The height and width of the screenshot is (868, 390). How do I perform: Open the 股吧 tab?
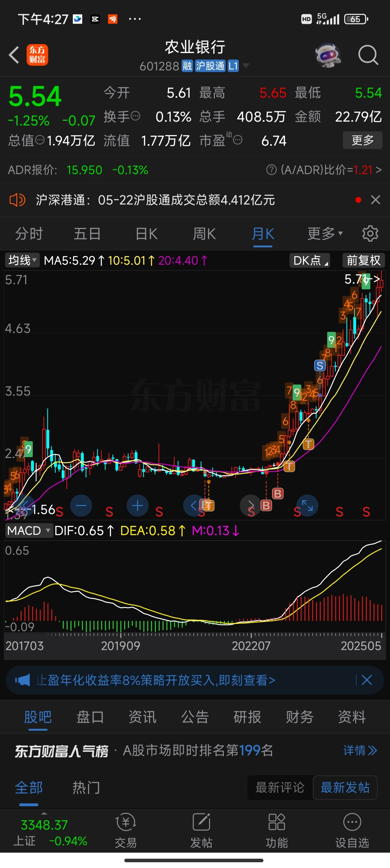(x=38, y=717)
